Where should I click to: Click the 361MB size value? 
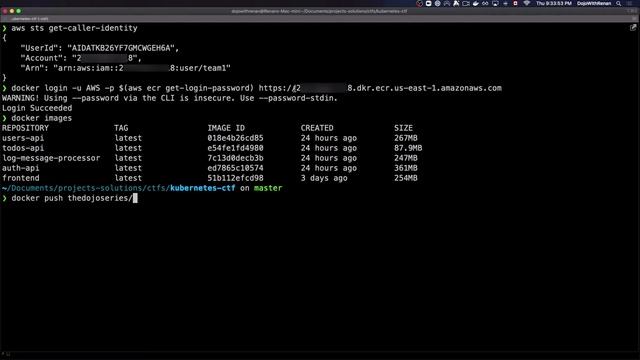[x=406, y=168]
